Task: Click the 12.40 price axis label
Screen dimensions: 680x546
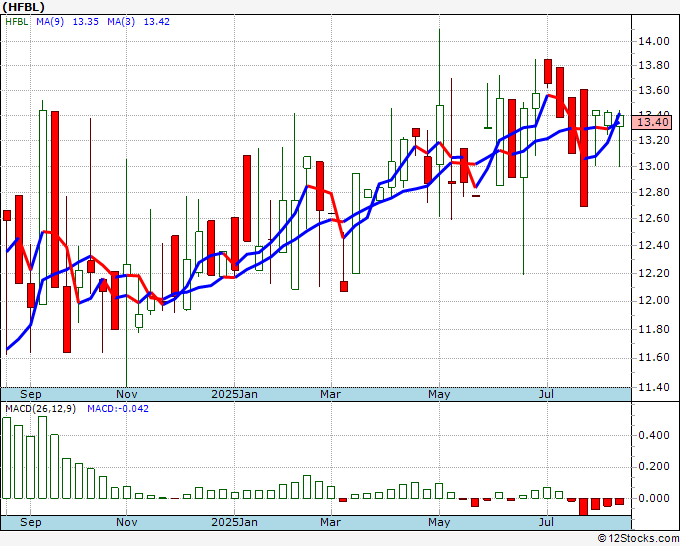Action: [654, 245]
